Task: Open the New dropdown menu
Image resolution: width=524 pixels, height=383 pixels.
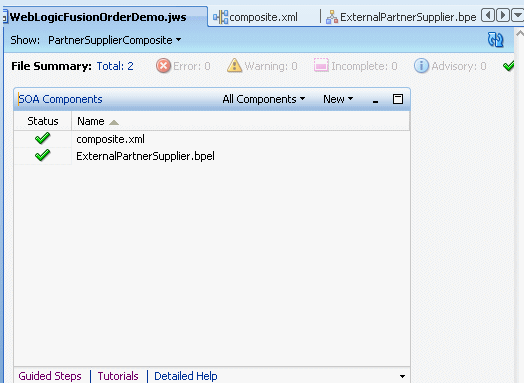Action: point(338,99)
